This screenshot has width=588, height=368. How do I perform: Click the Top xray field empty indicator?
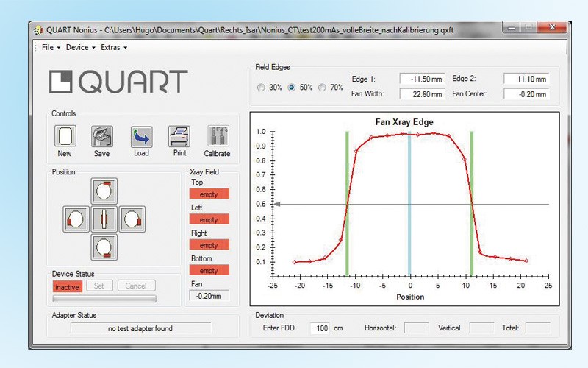coord(209,194)
